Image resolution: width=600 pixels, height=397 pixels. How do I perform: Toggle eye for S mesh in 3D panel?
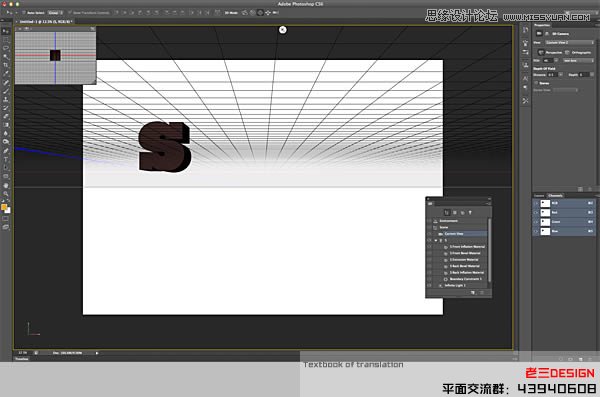429,240
